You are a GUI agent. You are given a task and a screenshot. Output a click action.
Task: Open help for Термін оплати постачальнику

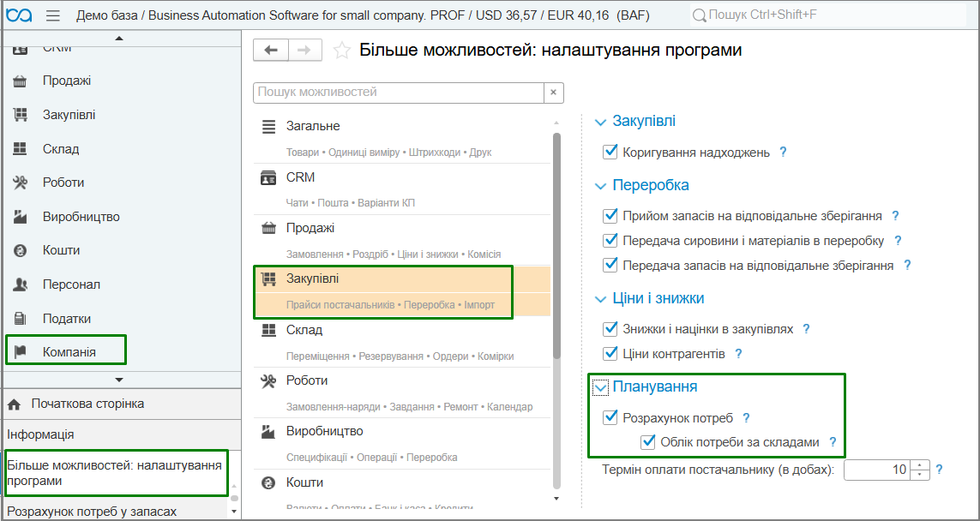[x=940, y=470]
